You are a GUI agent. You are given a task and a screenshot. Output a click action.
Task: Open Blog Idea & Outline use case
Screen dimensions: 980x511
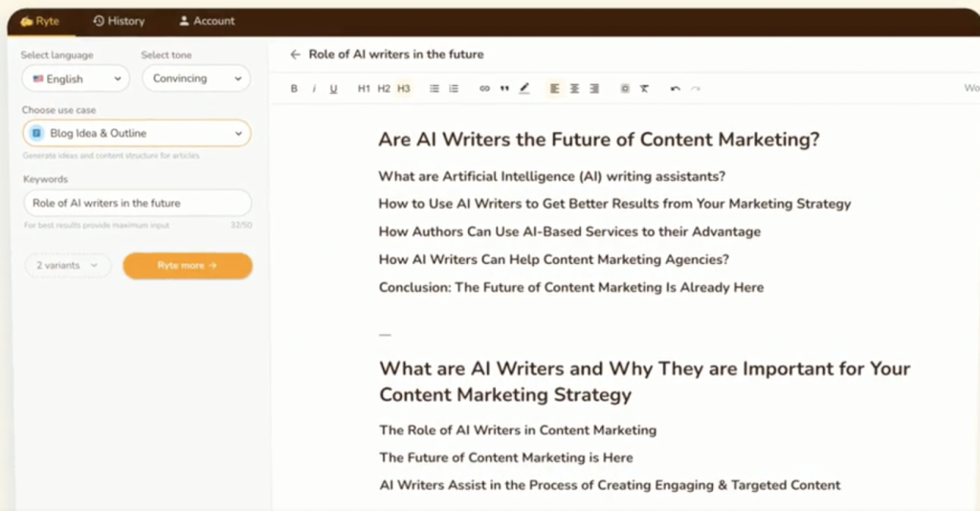point(137,133)
